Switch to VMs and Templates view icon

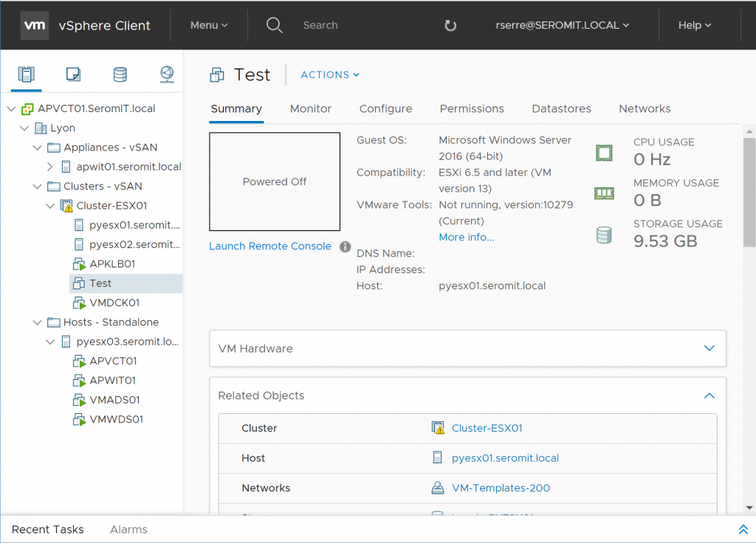(x=73, y=74)
